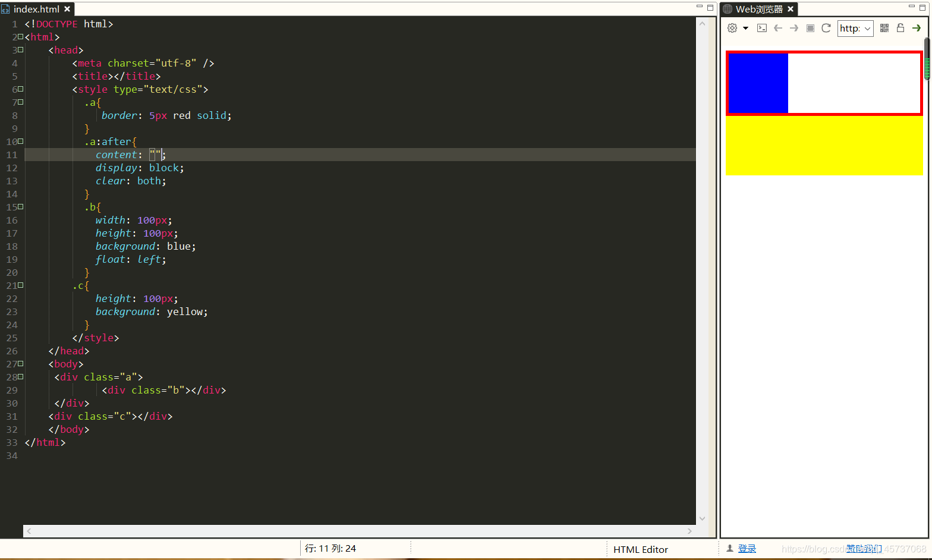
Task: Close the index.html tab
Action: pyautogui.click(x=67, y=9)
